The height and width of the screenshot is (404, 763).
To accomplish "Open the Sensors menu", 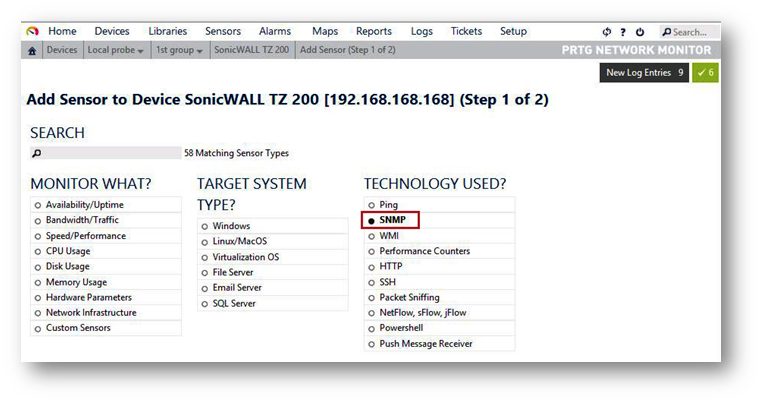I will tap(222, 31).
